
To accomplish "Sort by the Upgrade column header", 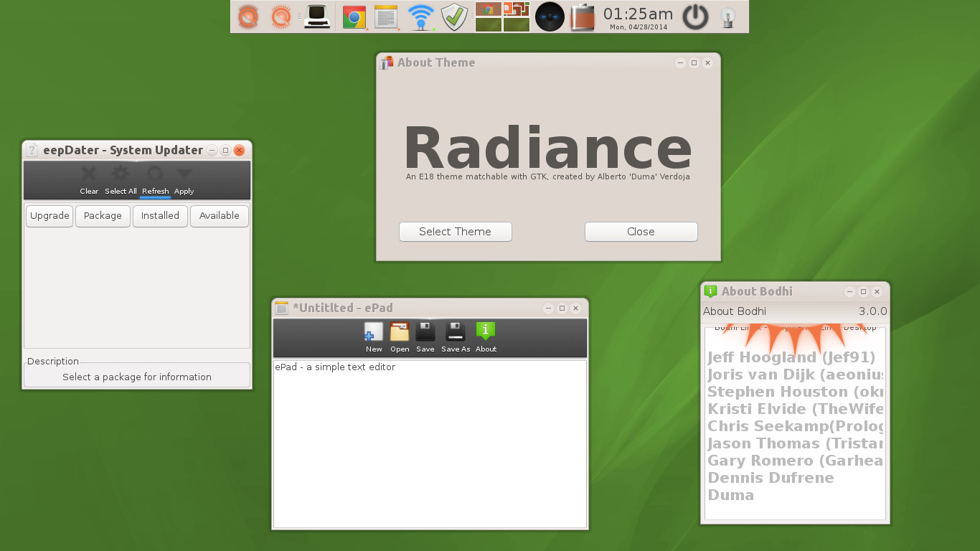I will (x=50, y=216).
